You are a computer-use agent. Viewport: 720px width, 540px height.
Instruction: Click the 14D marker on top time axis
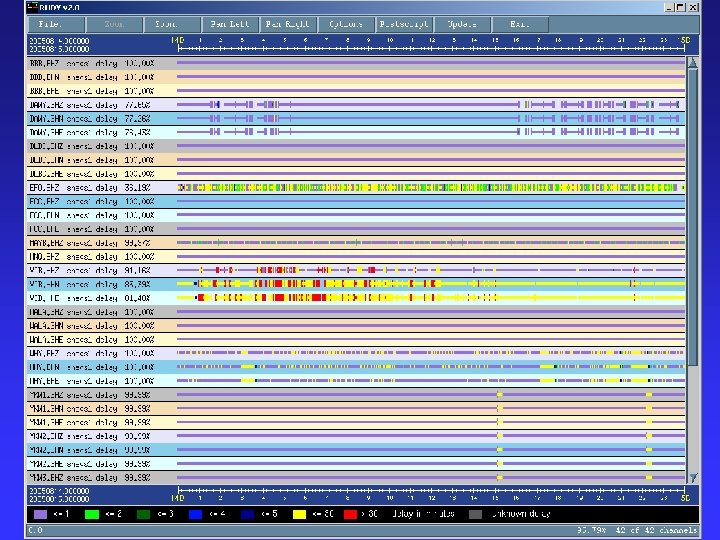pos(178,40)
